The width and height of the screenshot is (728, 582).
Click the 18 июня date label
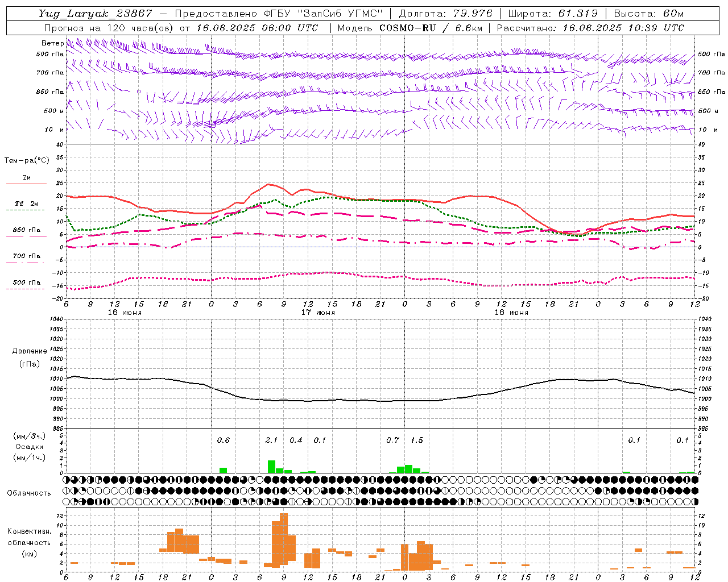[511, 313]
